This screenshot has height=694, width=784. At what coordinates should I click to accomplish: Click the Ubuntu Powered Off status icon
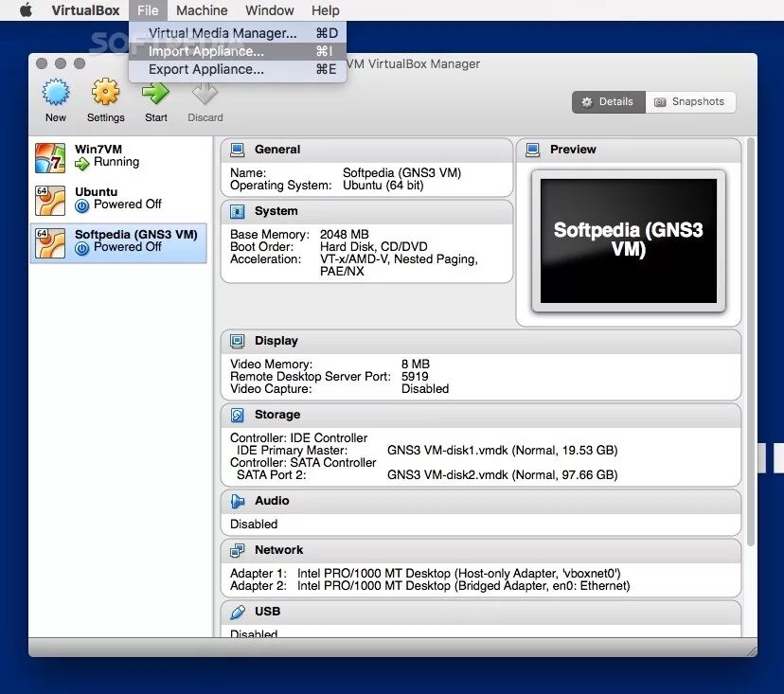pyautogui.click(x=82, y=205)
